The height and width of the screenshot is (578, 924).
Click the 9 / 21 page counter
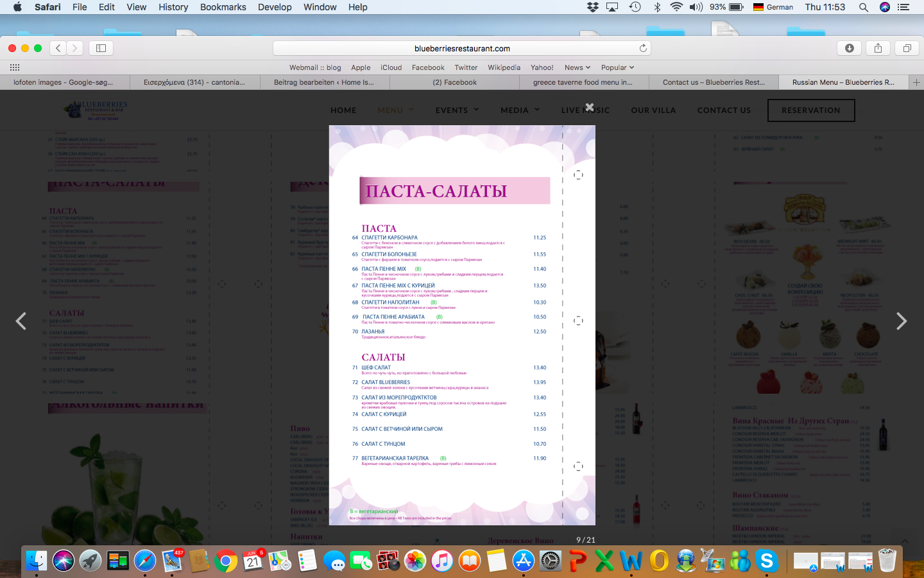pyautogui.click(x=586, y=540)
